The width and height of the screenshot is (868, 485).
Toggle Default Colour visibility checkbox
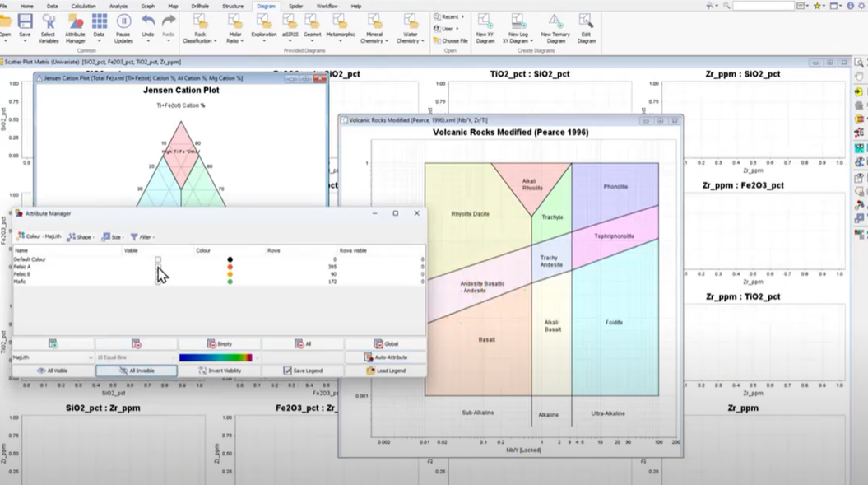[x=158, y=259]
